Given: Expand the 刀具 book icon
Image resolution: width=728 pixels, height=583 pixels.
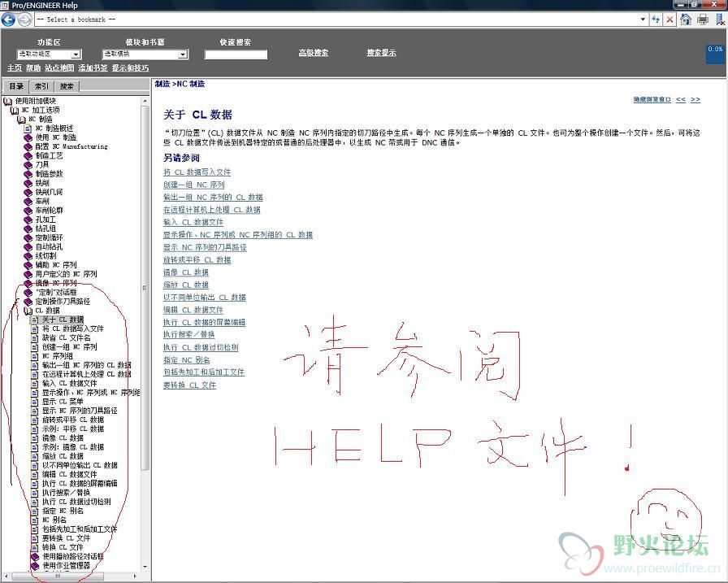Looking at the screenshot, I should 28,165.
